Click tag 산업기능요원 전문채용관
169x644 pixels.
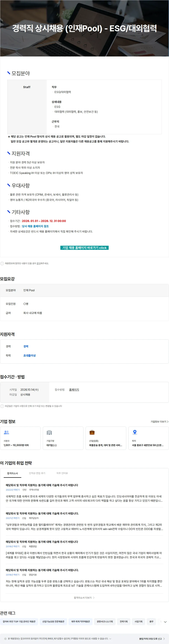53,621
